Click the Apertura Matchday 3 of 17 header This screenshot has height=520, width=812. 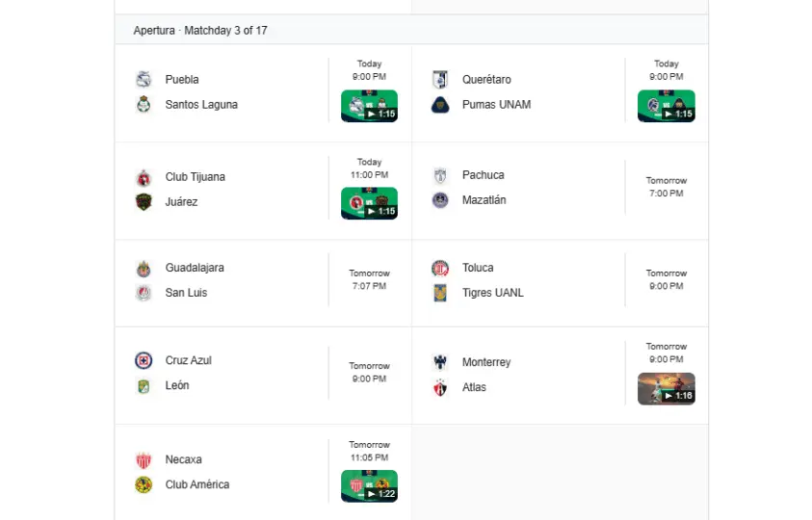pyautogui.click(x=200, y=31)
